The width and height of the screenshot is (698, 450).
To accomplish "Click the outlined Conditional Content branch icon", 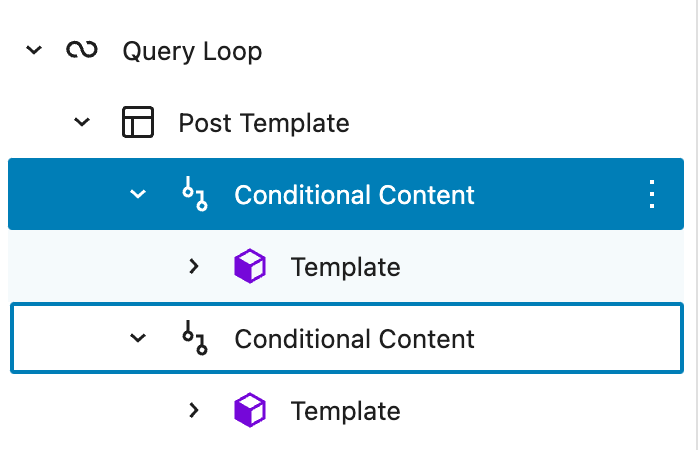I will pyautogui.click(x=194, y=338).
